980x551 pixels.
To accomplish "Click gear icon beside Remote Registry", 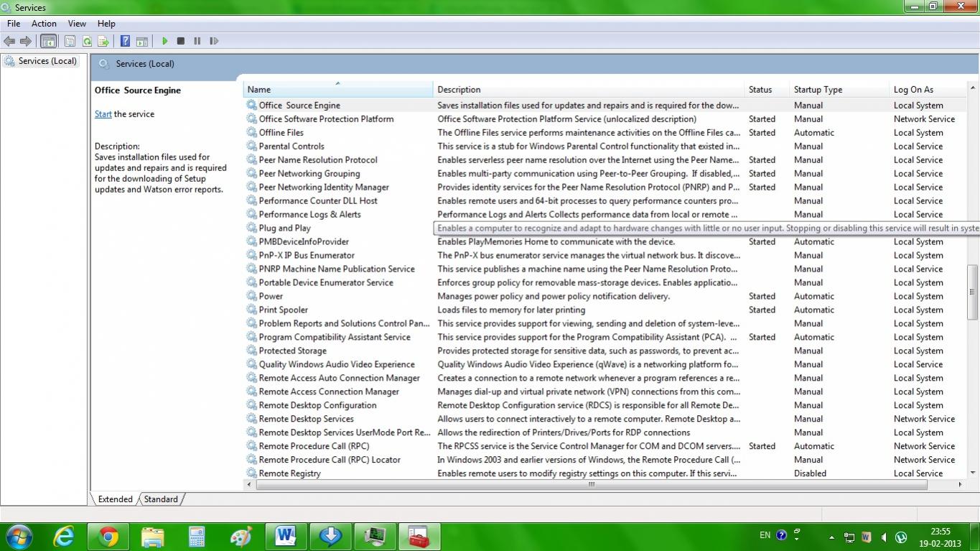I will (x=251, y=473).
